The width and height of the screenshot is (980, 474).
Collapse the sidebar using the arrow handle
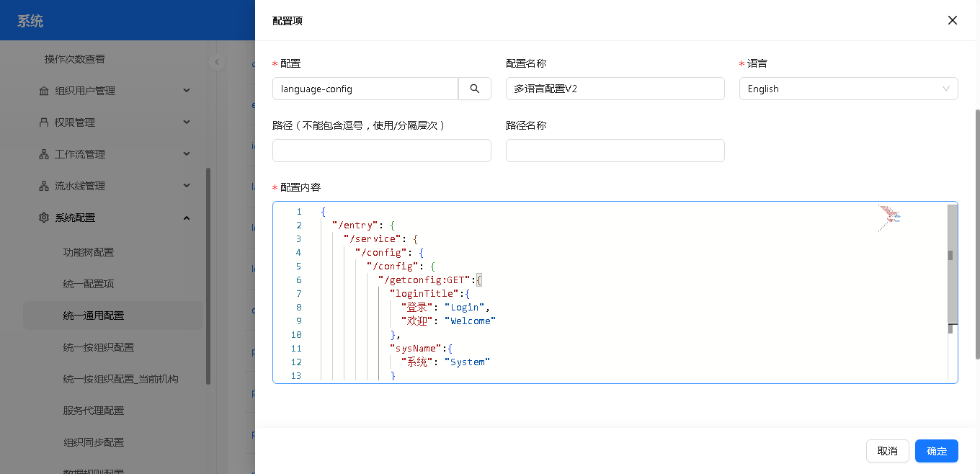tap(217, 62)
